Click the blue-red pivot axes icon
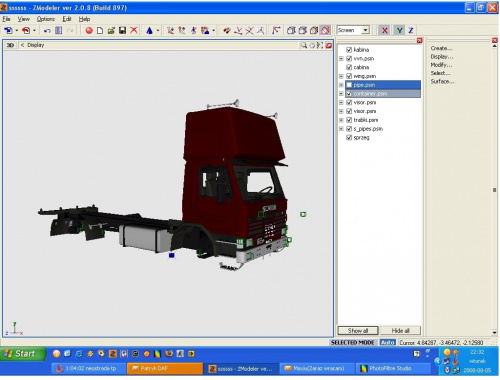This screenshot has height=380, width=500. [276, 31]
